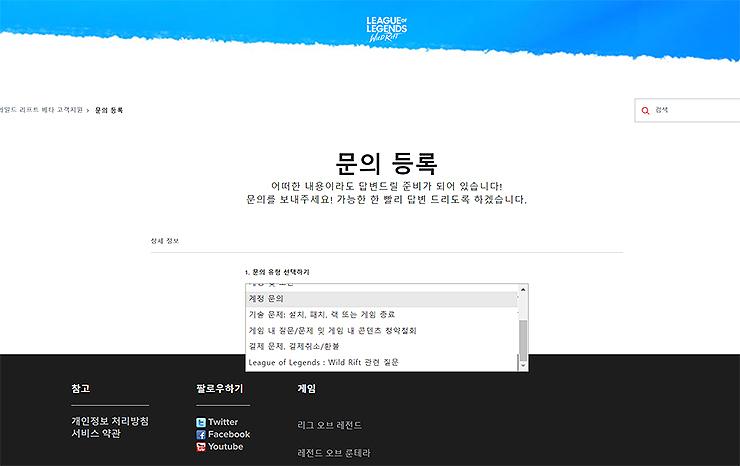Image resolution: width=740 pixels, height=466 pixels.
Task: Open the 서비스 약관 footer link
Action: (96, 433)
